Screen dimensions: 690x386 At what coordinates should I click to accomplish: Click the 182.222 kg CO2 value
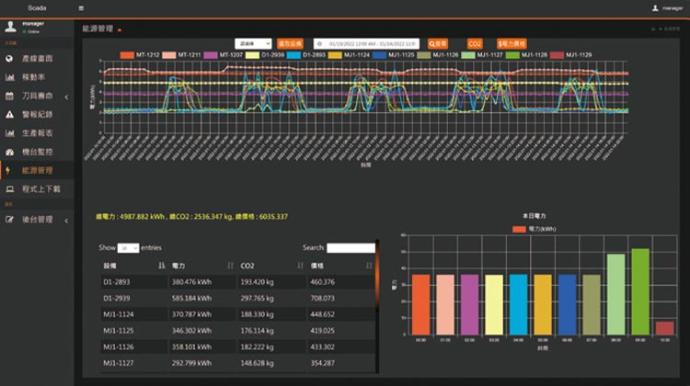pyautogui.click(x=257, y=347)
